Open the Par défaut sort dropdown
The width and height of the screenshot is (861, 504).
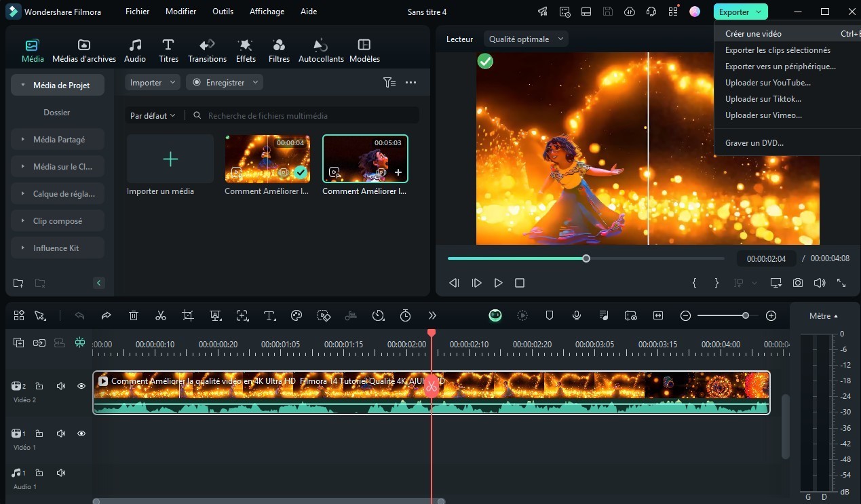(x=153, y=116)
